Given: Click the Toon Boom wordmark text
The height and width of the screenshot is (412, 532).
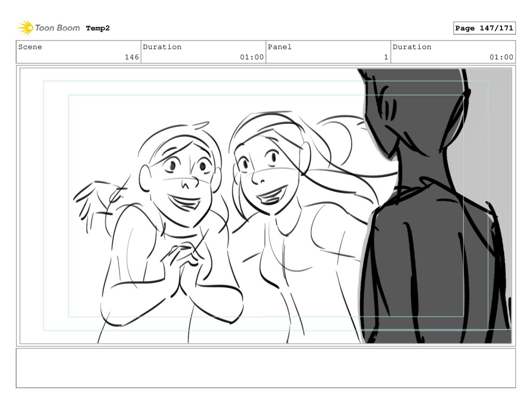Looking at the screenshot, I should point(57,28).
